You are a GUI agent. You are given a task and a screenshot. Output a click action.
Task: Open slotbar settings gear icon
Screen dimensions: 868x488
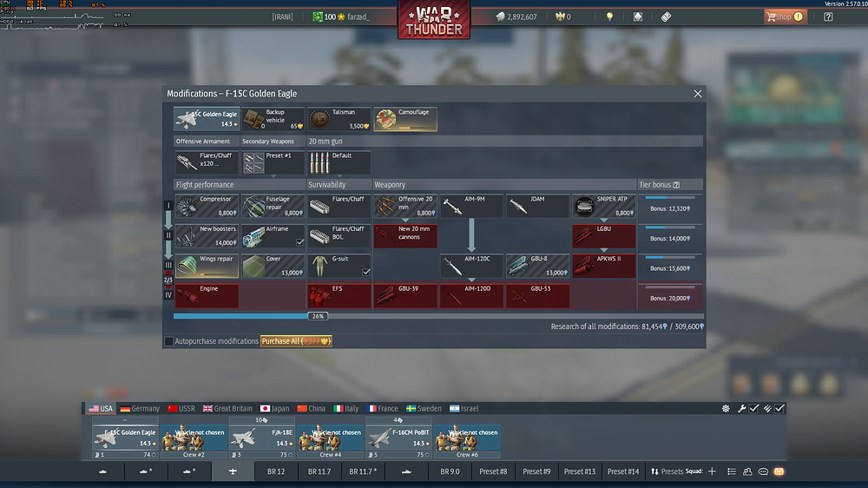coord(726,408)
